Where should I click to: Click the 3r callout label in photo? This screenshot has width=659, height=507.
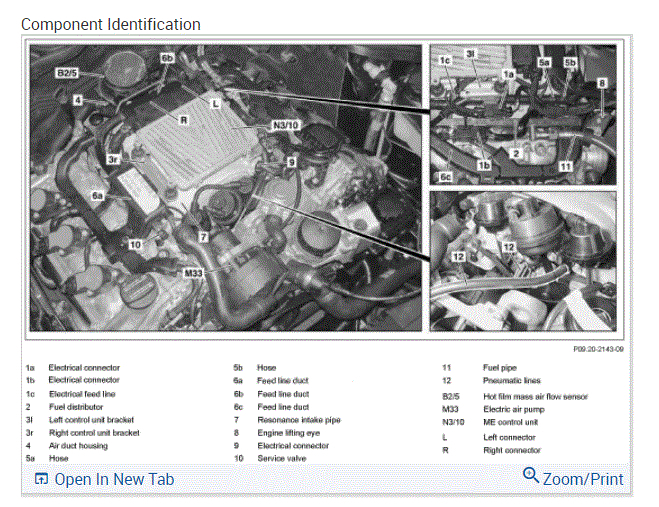point(113,159)
